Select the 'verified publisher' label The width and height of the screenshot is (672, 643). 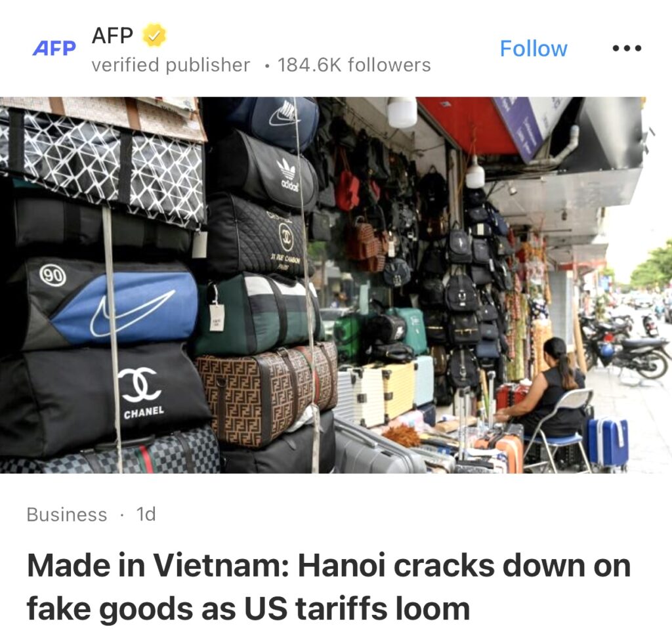click(x=171, y=66)
